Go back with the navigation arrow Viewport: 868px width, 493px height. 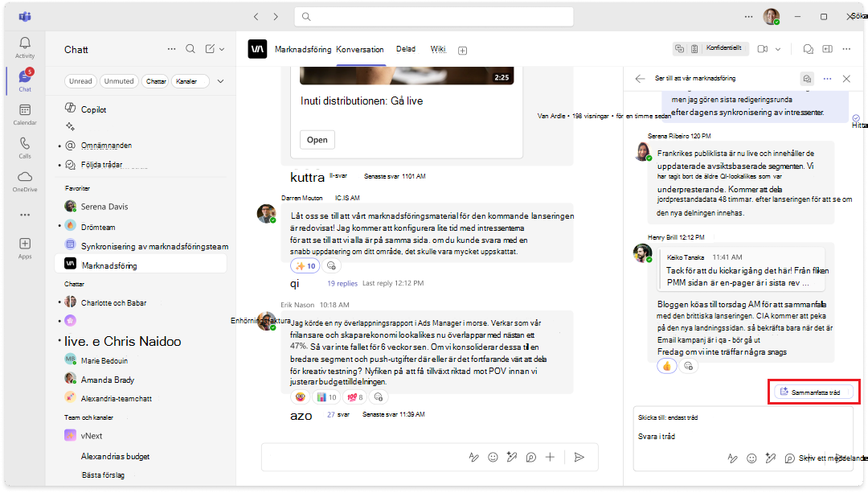click(x=256, y=17)
